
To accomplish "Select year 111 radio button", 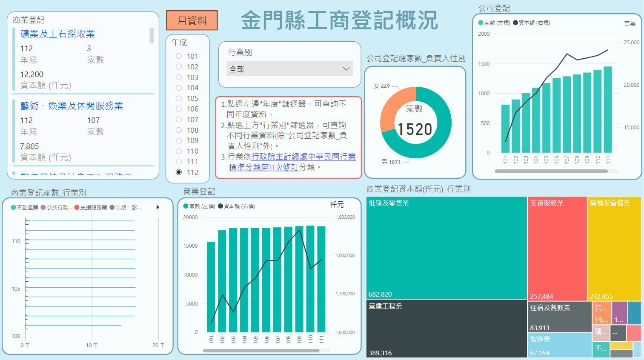I will point(179,162).
